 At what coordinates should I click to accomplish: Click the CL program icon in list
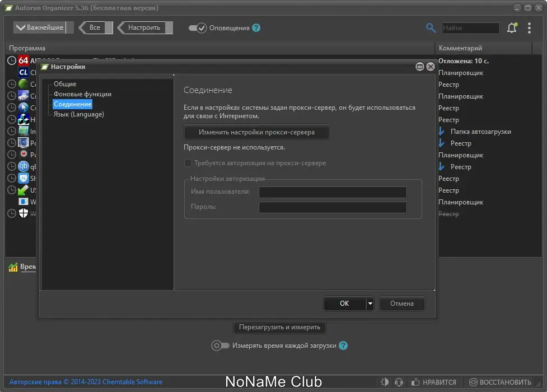[24, 72]
